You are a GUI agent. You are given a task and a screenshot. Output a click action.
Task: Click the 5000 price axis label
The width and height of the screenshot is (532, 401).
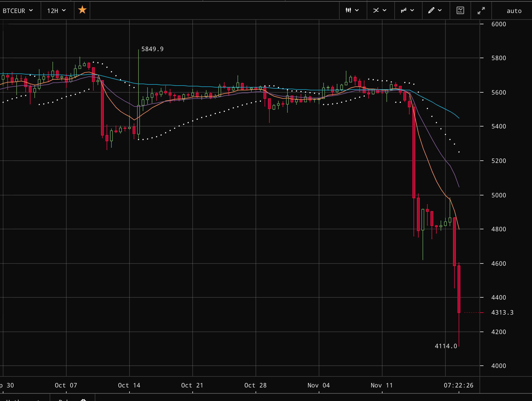pos(499,195)
